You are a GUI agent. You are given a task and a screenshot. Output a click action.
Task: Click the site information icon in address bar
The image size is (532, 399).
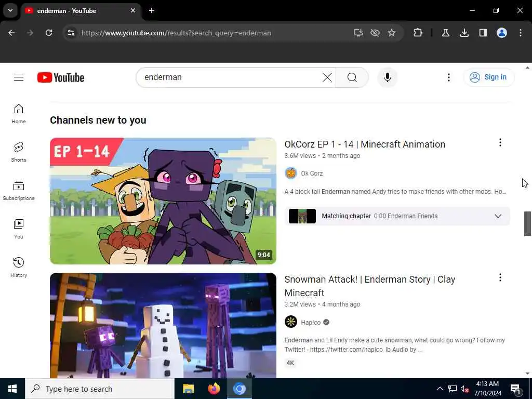pos(71,33)
